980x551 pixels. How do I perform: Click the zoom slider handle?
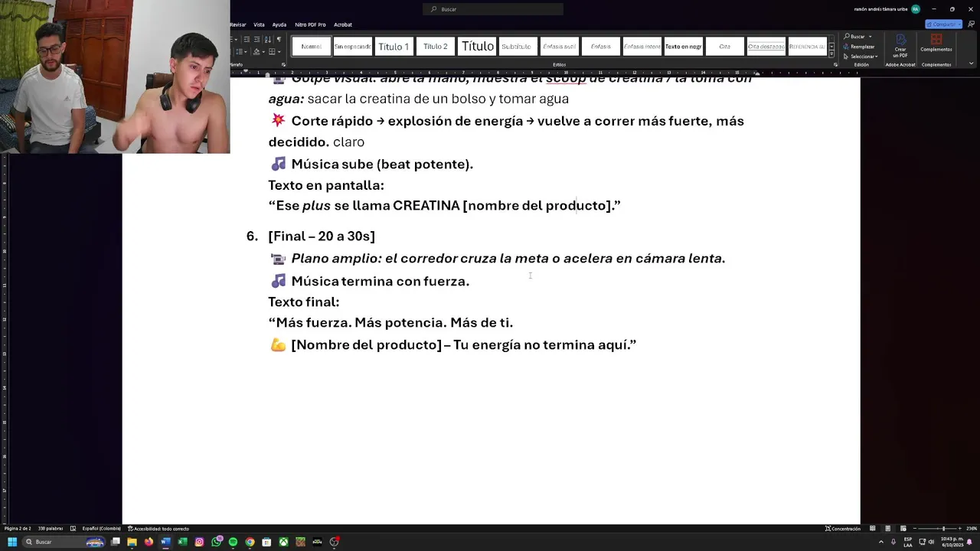[943, 529]
